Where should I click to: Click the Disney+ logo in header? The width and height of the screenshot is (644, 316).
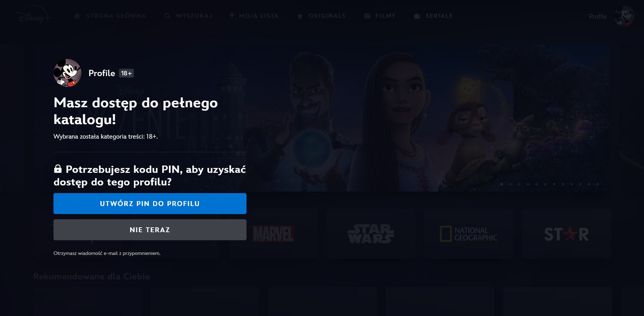(33, 15)
